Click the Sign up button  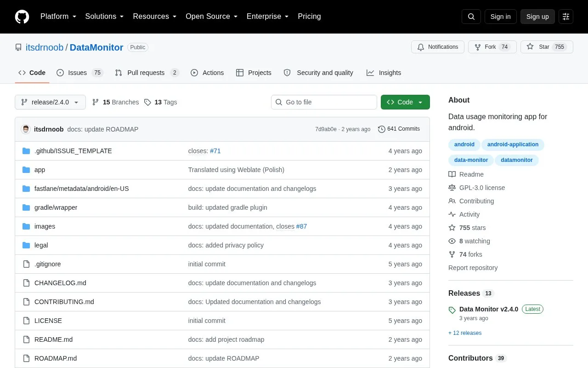click(x=537, y=17)
